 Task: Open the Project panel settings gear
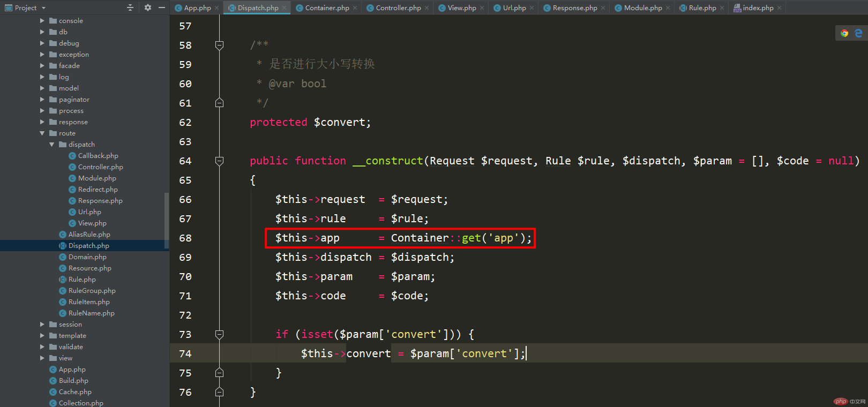coord(148,7)
